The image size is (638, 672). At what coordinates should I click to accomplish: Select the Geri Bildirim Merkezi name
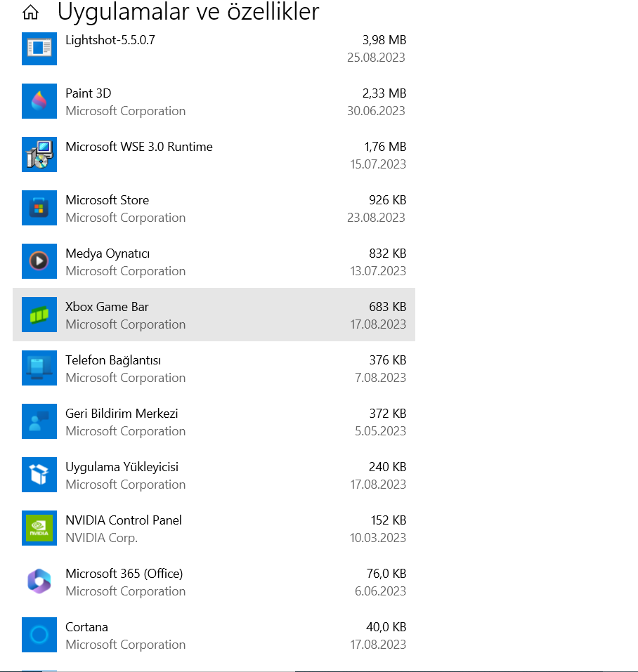pyautogui.click(x=122, y=413)
